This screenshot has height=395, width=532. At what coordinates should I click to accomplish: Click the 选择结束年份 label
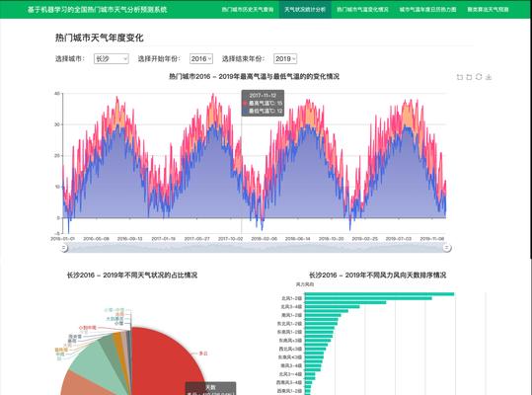tap(243, 58)
